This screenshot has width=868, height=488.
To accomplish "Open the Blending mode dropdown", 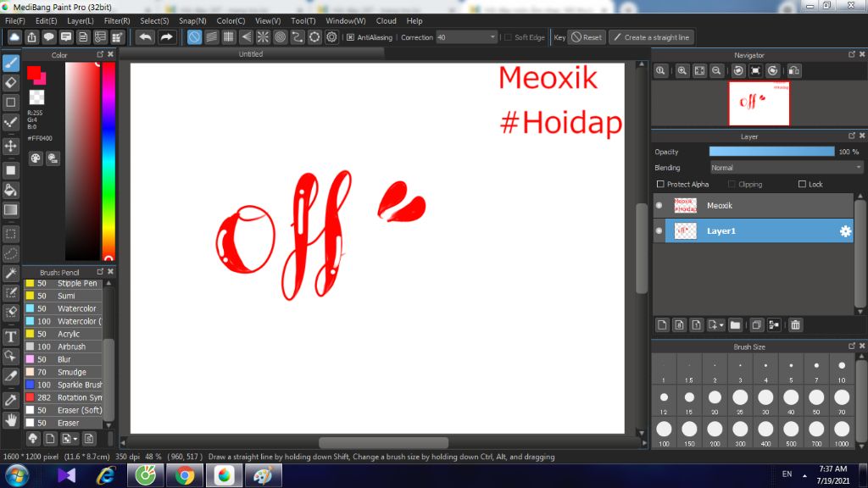I will pos(786,168).
